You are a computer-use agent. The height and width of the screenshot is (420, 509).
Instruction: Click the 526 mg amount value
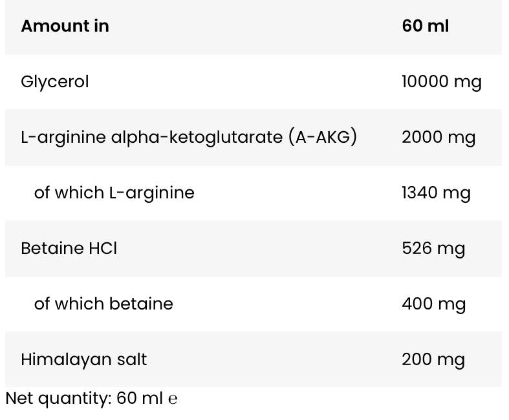[433, 249]
